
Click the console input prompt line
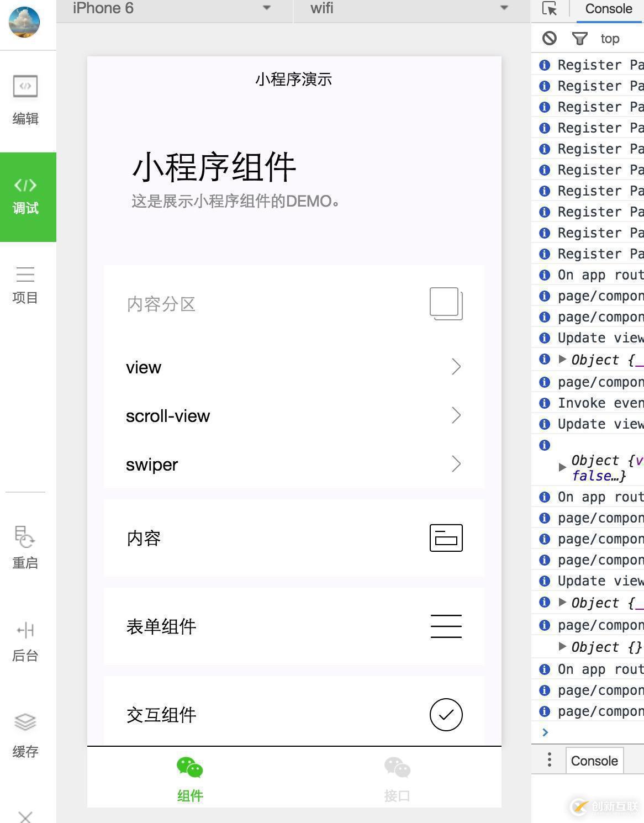(x=580, y=732)
